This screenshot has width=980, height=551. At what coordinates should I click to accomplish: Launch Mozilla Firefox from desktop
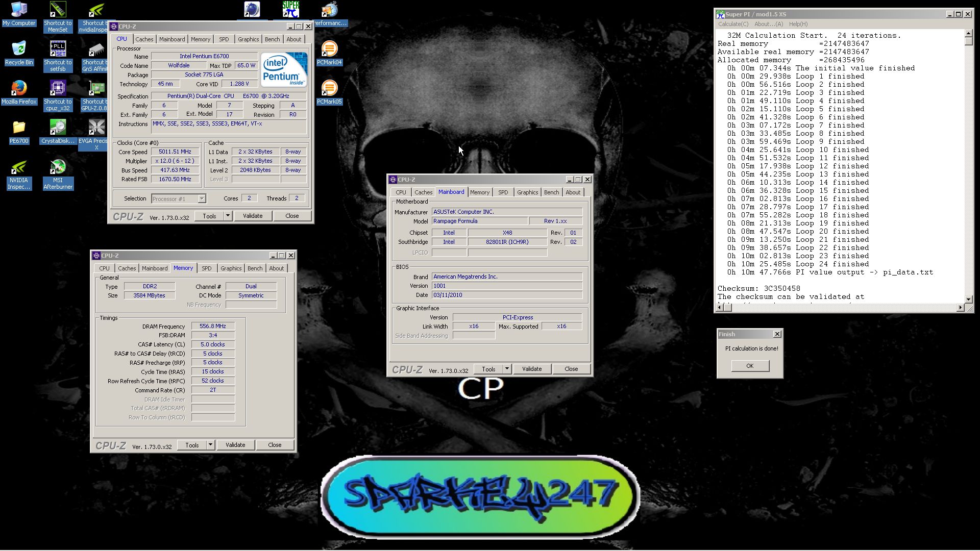point(19,92)
